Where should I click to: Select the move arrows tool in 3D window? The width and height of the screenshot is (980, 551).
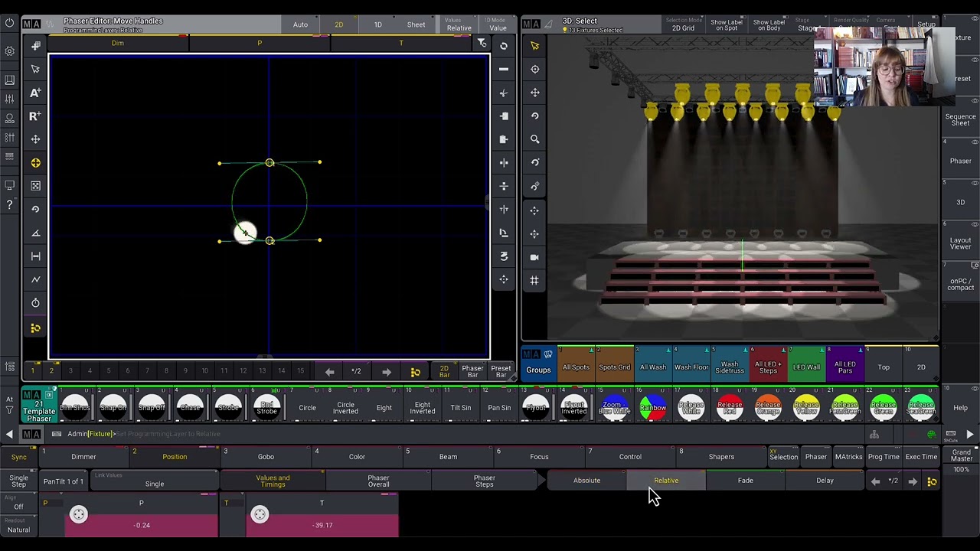(534, 93)
